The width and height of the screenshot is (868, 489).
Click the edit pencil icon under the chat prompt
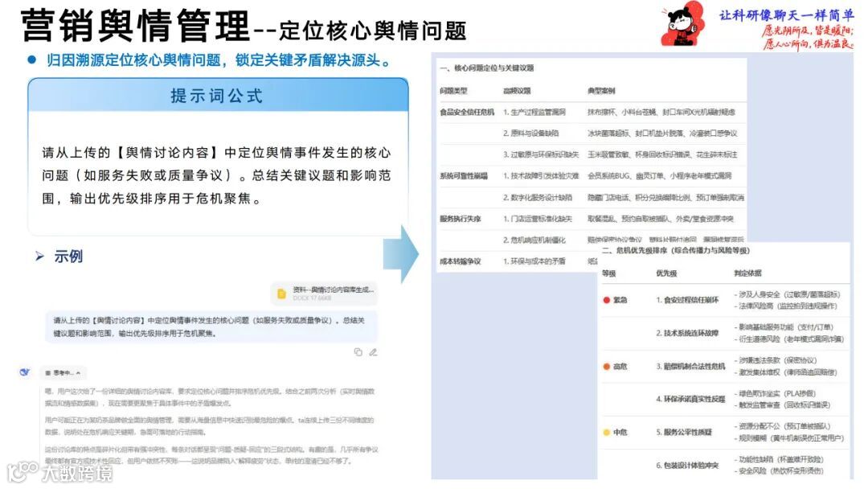(373, 352)
